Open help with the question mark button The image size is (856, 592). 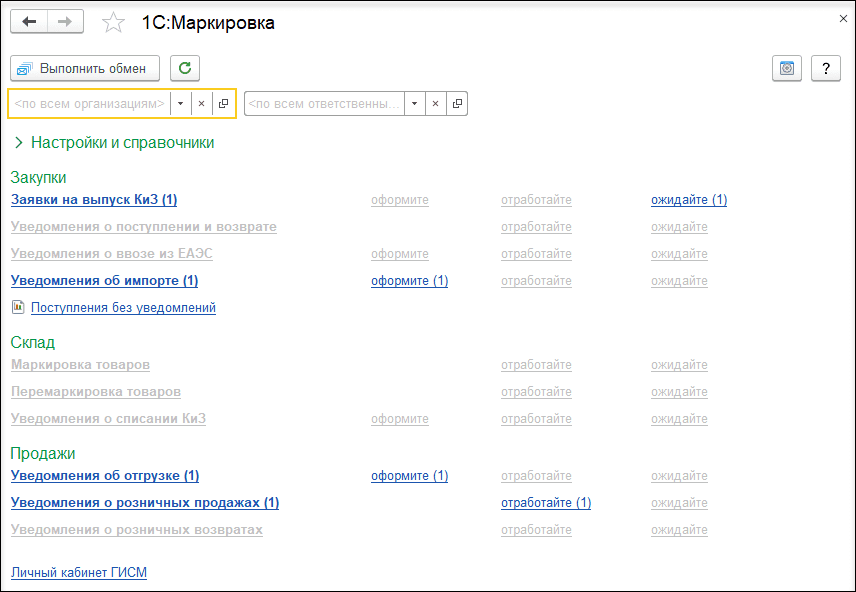[825, 68]
